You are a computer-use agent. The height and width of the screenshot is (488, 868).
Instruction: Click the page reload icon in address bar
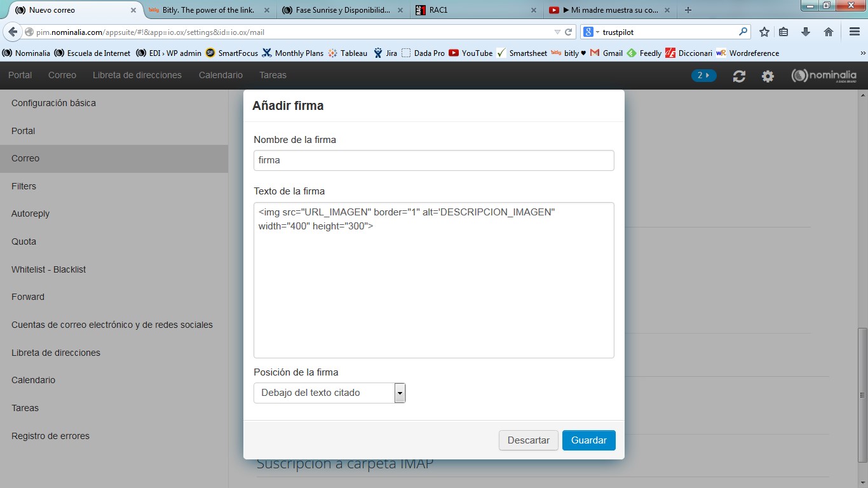[569, 32]
